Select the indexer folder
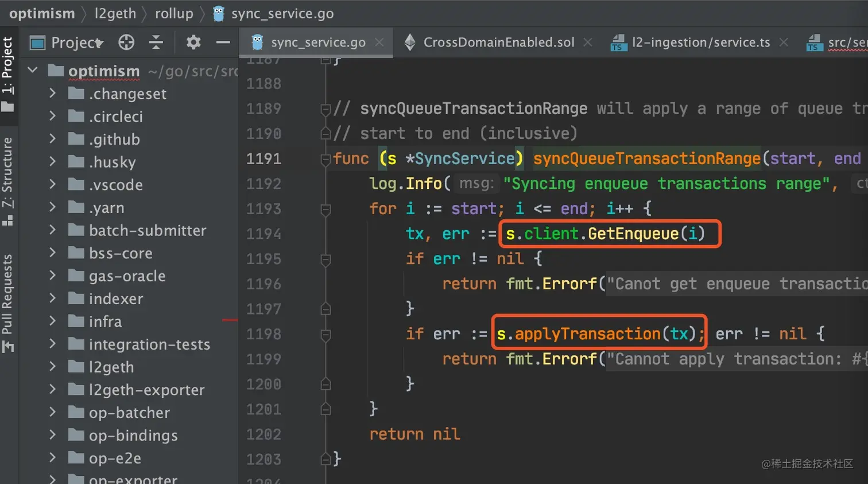Viewport: 868px width, 484px height. pyautogui.click(x=116, y=299)
